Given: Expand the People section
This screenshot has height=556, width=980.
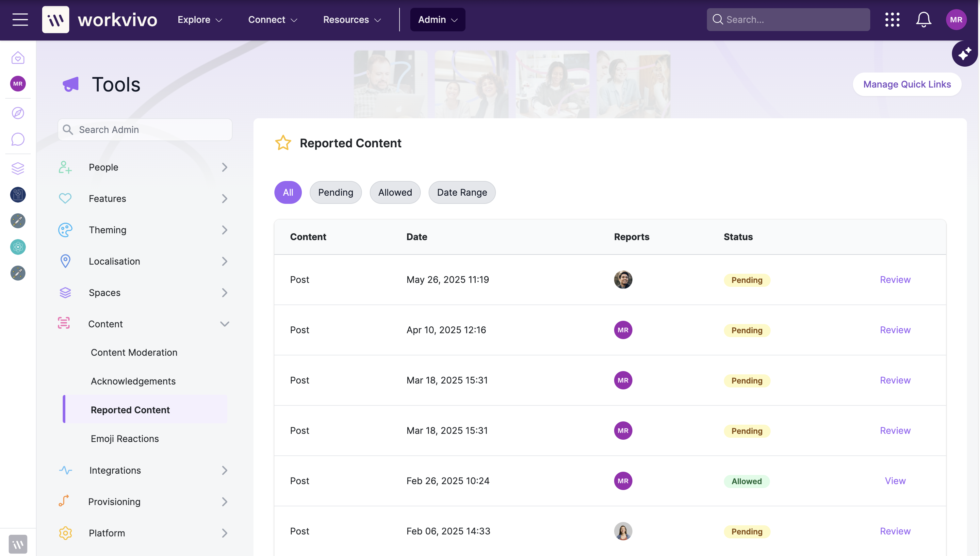Looking at the screenshot, I should (x=224, y=167).
